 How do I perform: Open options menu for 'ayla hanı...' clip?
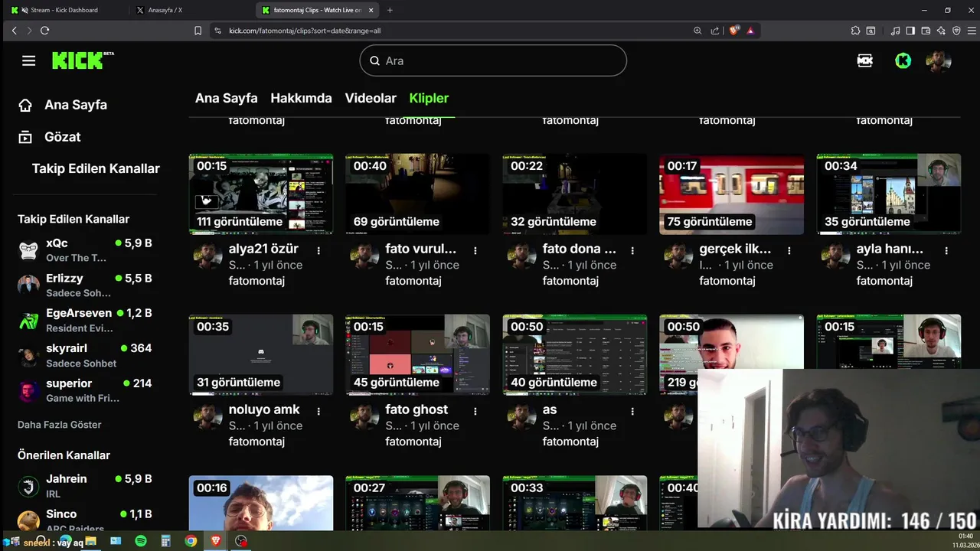[946, 250]
